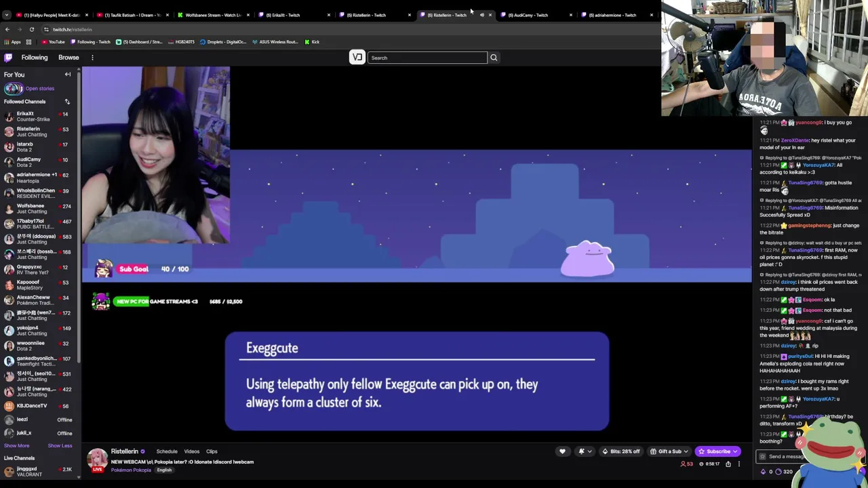Viewport: 868px width, 488px height.
Task: Open KBJDanceTV channel in sidebar
Action: pyautogui.click(x=40, y=406)
